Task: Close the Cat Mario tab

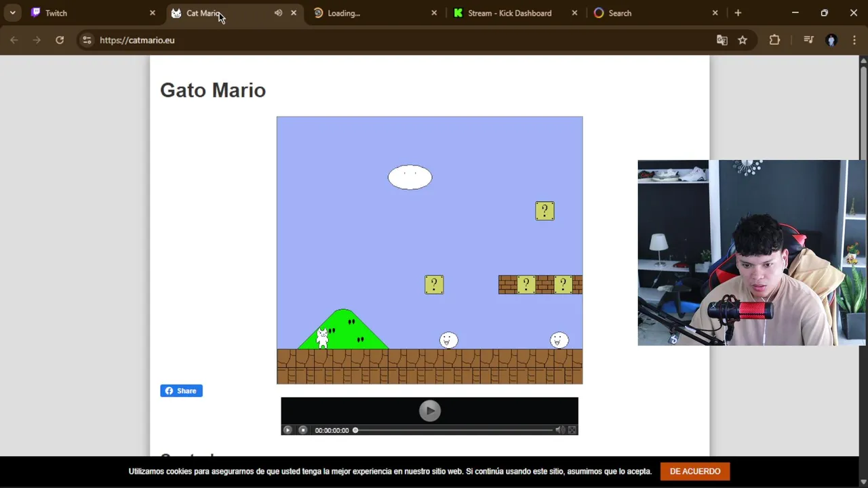Action: (294, 13)
